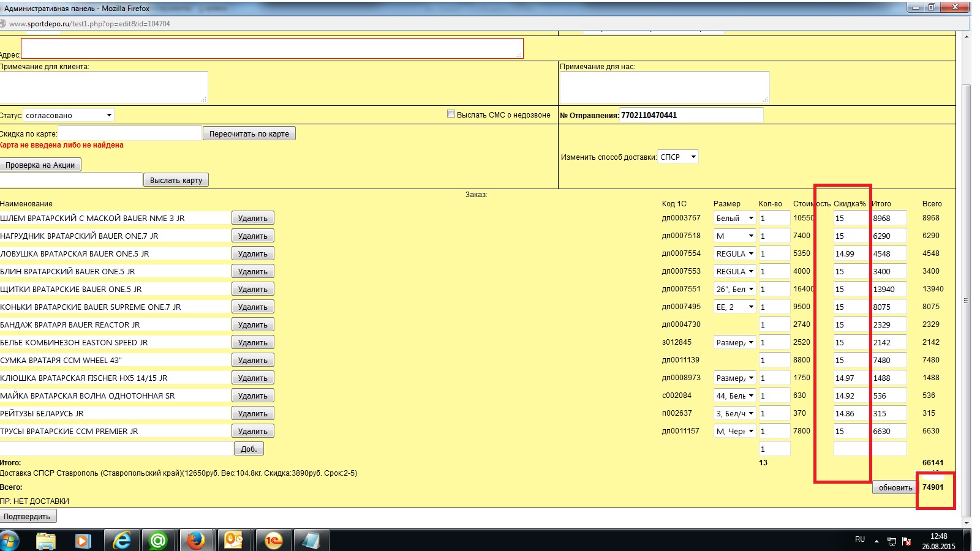The width and height of the screenshot is (980, 551).
Task: Click the input beside 'Выслать карту'
Action: (x=71, y=180)
